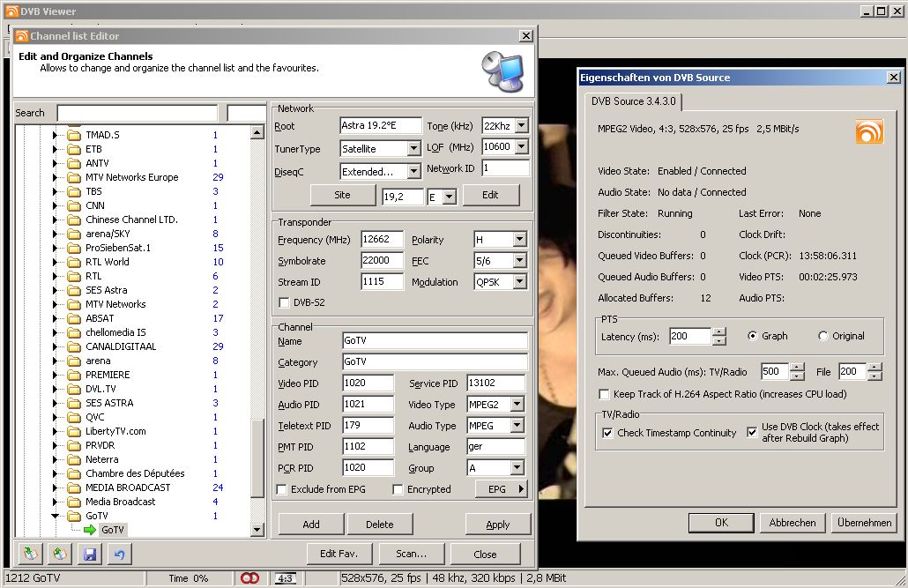The height and width of the screenshot is (588, 908).
Task: Click the Apply button in channel editor
Action: point(498,525)
